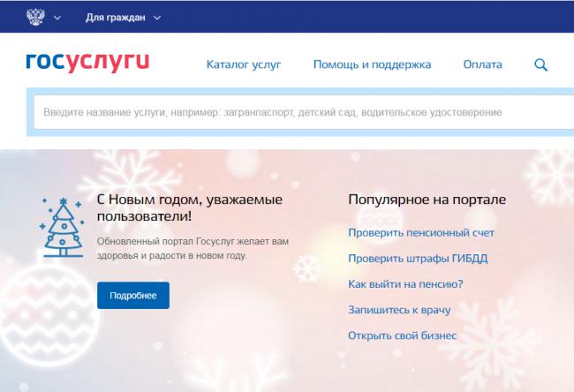
Task: Follow the Как выйти на пенсию? link
Action: pyautogui.click(x=405, y=284)
